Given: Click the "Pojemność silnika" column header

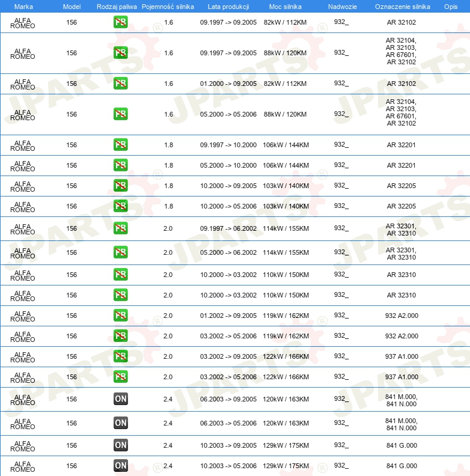Looking at the screenshot, I should pyautogui.click(x=168, y=7).
